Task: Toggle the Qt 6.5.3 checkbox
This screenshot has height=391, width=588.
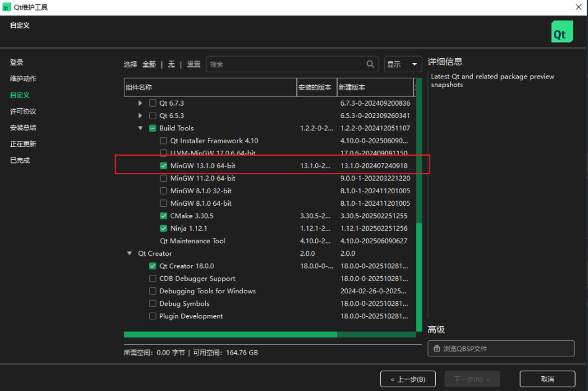Action: click(x=153, y=116)
